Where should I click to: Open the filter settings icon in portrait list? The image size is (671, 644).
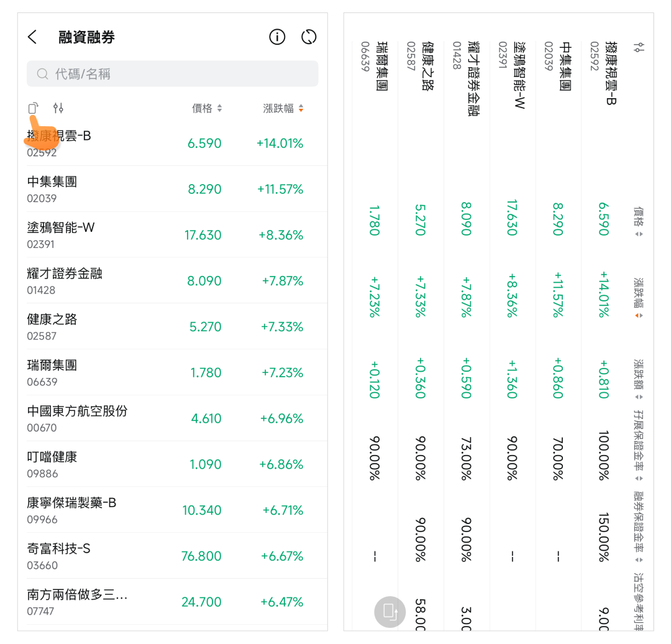pyautogui.click(x=58, y=108)
